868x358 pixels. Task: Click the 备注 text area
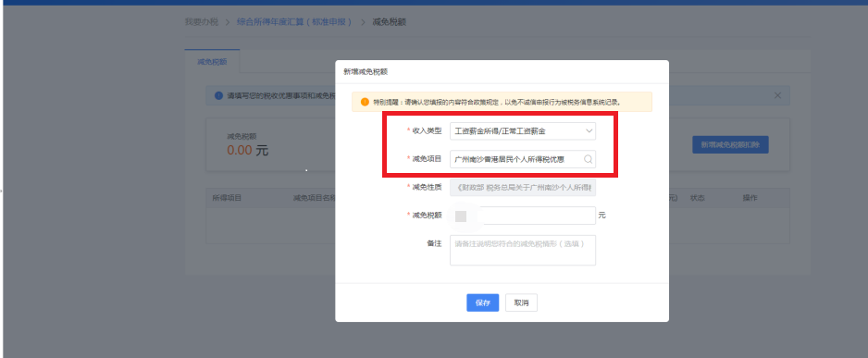pyautogui.click(x=523, y=250)
